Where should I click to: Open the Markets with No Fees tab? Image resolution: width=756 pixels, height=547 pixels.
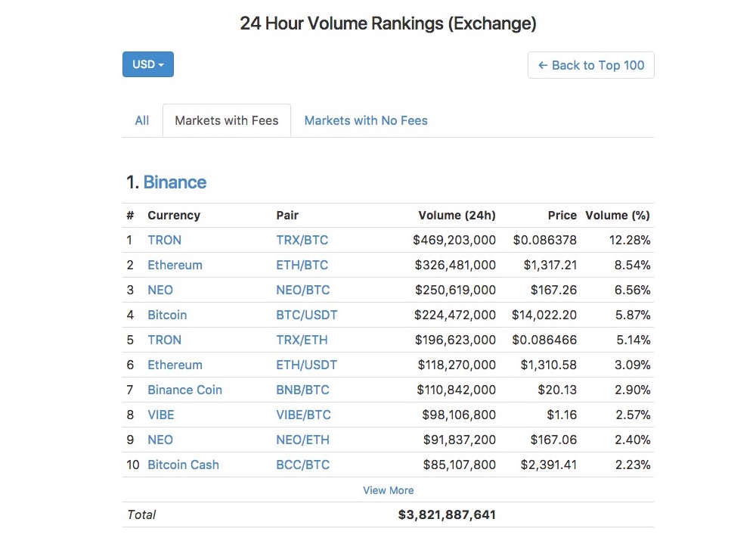click(x=366, y=120)
